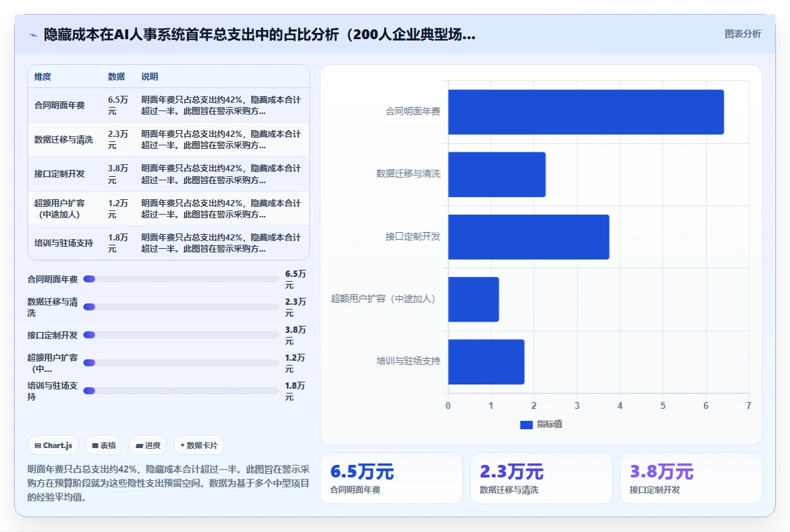Click the 数据迁移与清洗 progress bar
The width and height of the screenshot is (790, 532).
coord(181,307)
